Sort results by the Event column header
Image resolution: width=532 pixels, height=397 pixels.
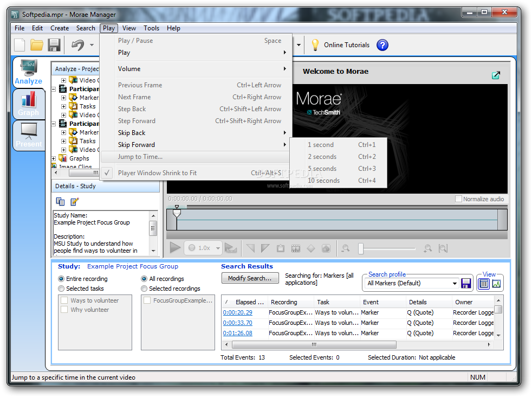[382, 302]
